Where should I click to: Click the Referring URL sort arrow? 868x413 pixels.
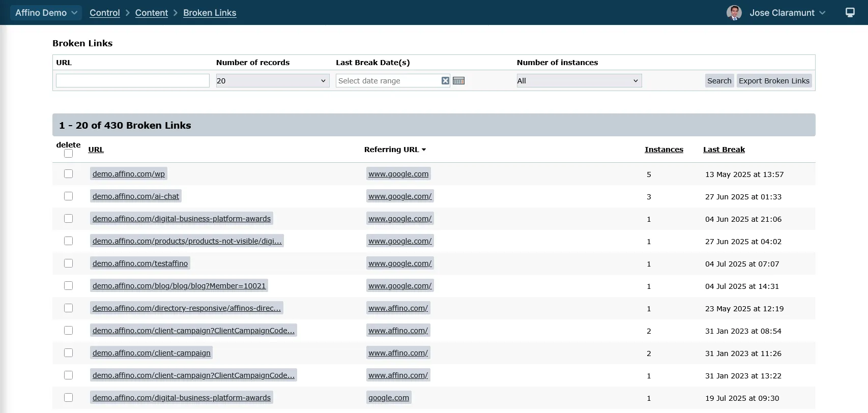point(424,150)
